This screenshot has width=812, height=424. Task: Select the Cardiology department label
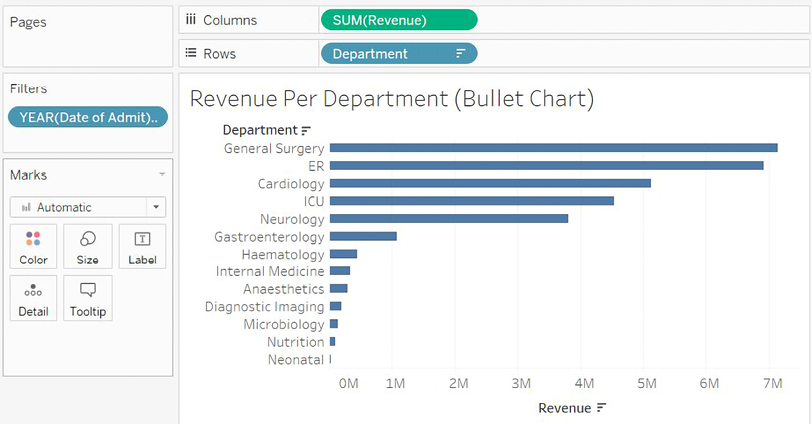[x=290, y=184]
